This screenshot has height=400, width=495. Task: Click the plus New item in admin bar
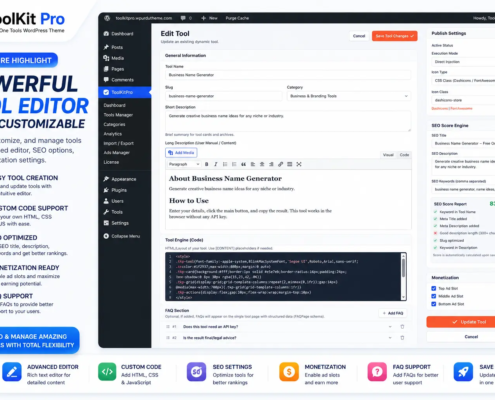209,18
